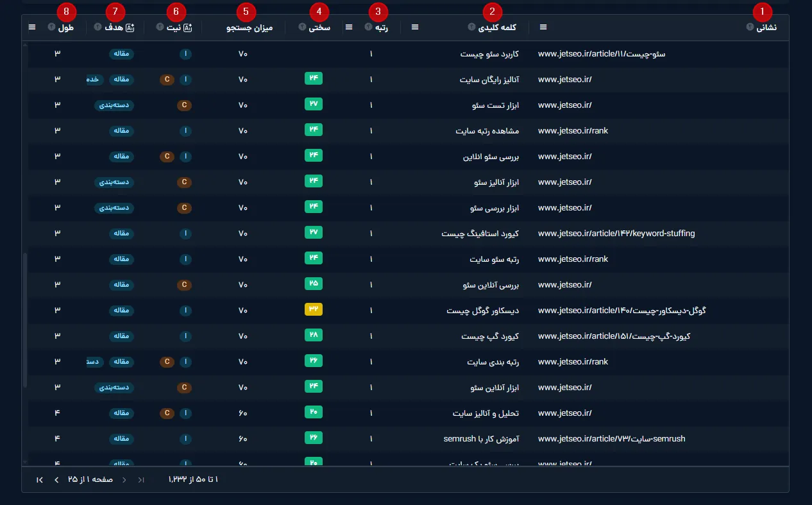Viewport: 812px width, 505px height.
Task: Sort by the رتبه column header
Action: [x=382, y=28]
